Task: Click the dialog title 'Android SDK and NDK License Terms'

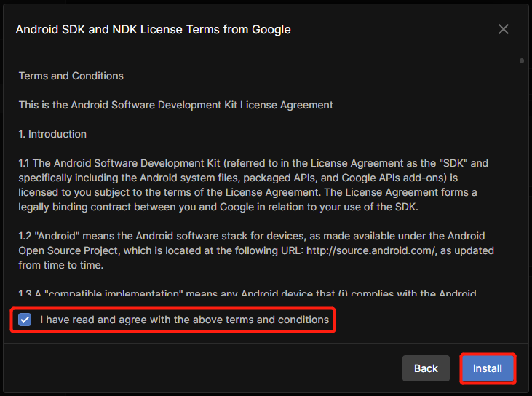Action: (153, 30)
